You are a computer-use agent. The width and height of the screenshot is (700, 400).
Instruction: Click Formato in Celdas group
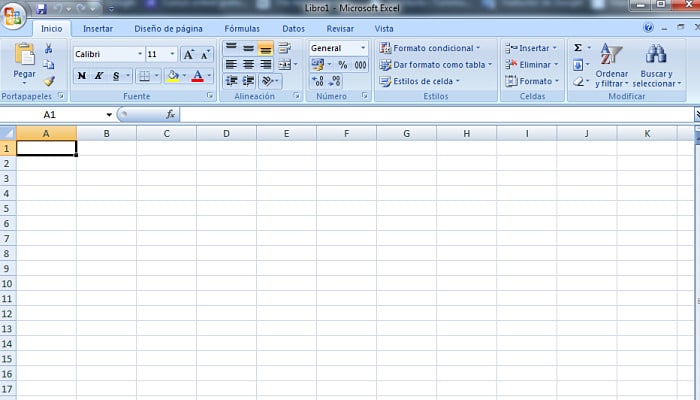532,81
